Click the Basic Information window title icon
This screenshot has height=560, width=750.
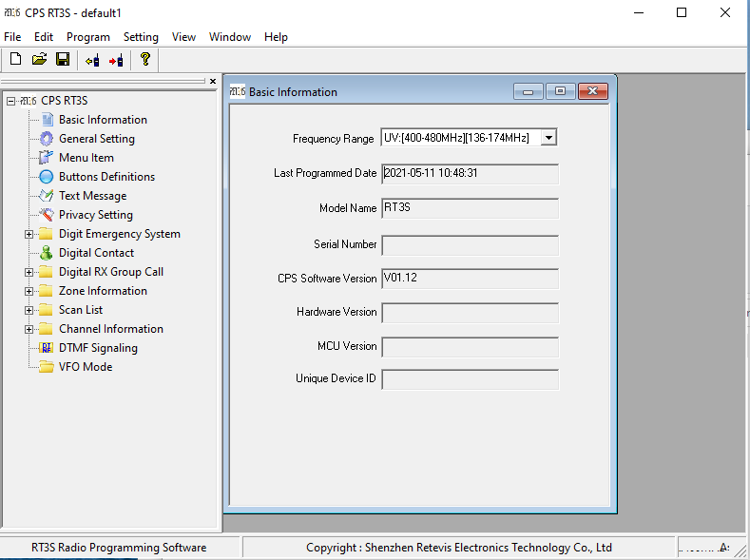click(238, 91)
